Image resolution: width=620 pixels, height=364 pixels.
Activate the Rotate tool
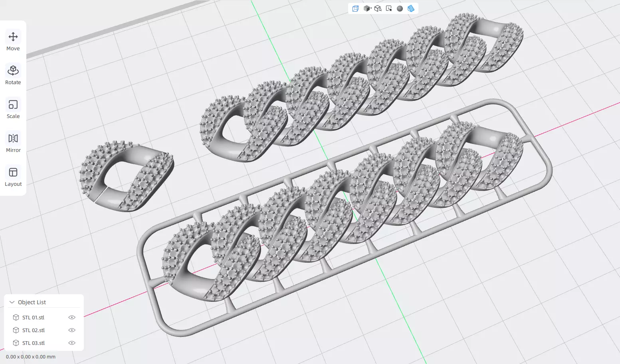(13, 75)
